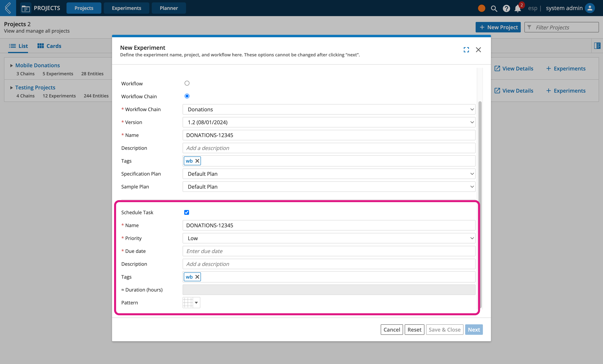
Task: Remove wb tag from schedule task Tags
Action: pos(197,277)
